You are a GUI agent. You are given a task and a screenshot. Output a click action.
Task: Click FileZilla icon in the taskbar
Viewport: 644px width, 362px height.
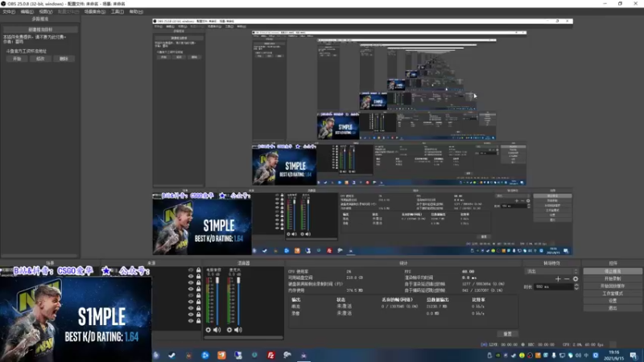(x=270, y=355)
